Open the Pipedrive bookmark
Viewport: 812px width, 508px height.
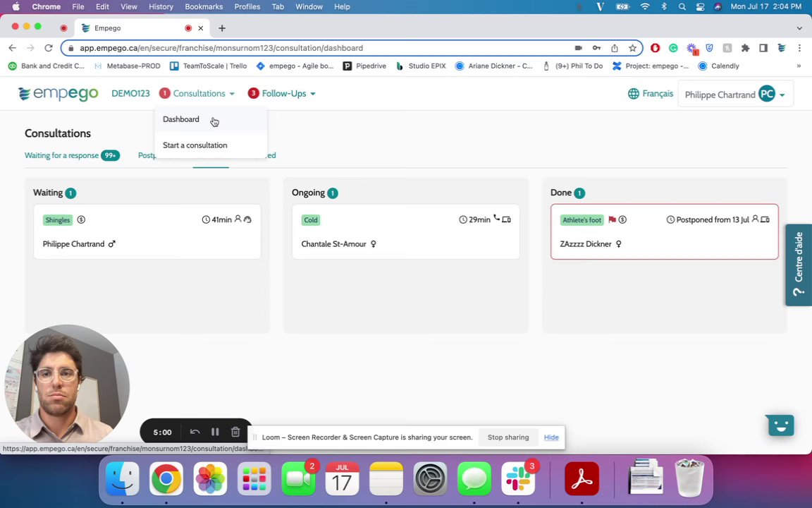(364, 66)
